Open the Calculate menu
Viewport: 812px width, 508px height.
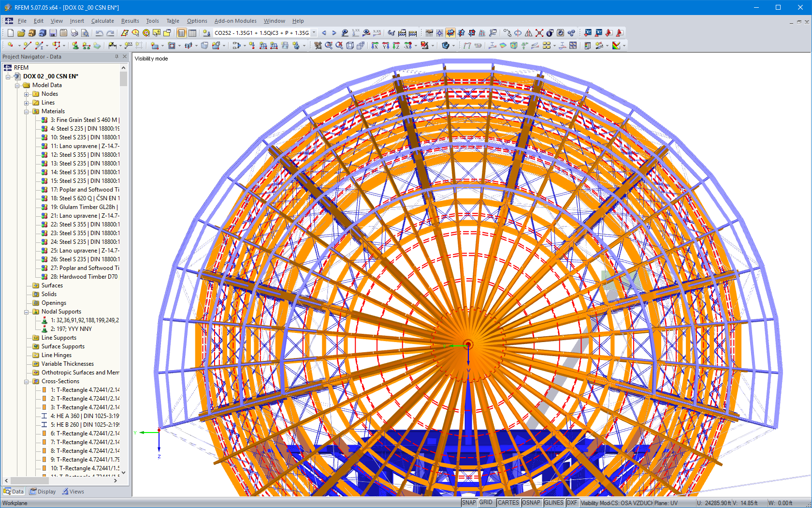[102, 21]
